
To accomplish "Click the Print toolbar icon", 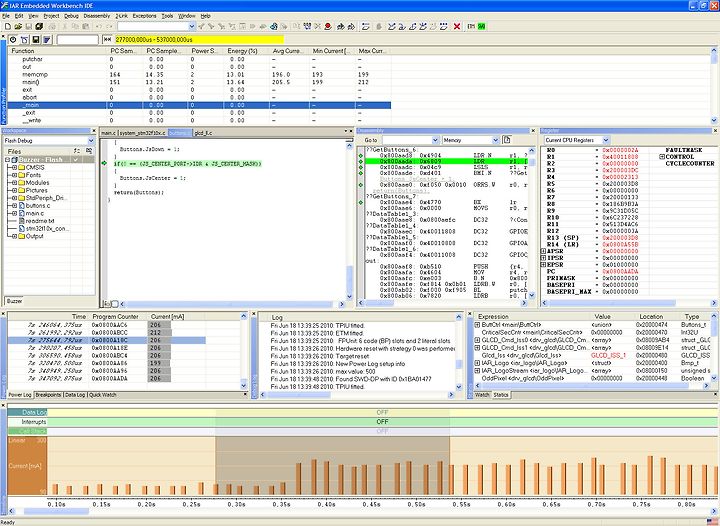I will 52,27.
